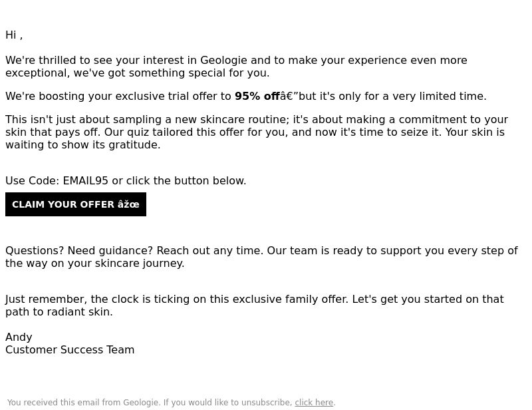Click 'or click the button below.' text
Viewport: 532px width, 410px height.
(x=179, y=181)
